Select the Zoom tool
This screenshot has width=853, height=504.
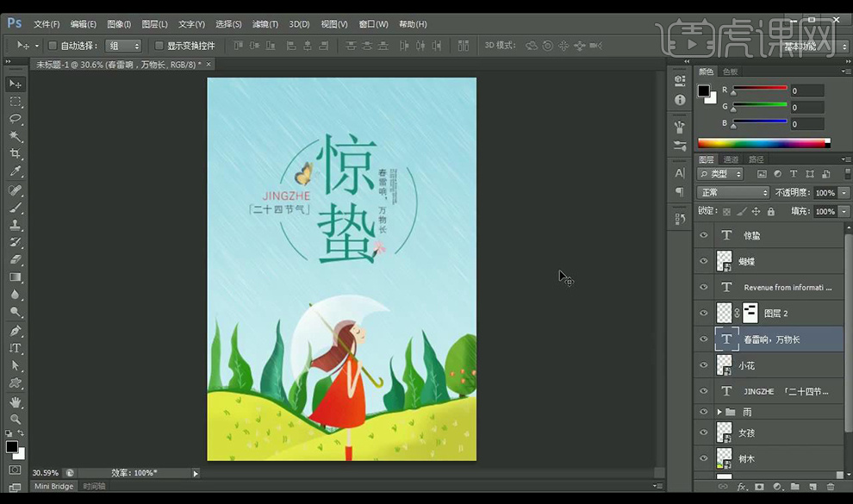pyautogui.click(x=16, y=420)
